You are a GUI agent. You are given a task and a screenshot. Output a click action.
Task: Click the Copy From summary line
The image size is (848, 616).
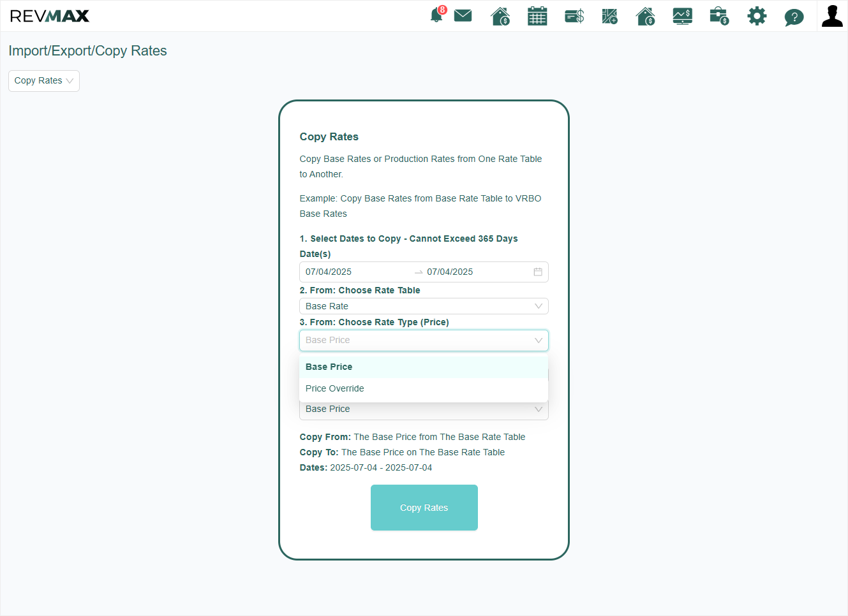tap(413, 437)
